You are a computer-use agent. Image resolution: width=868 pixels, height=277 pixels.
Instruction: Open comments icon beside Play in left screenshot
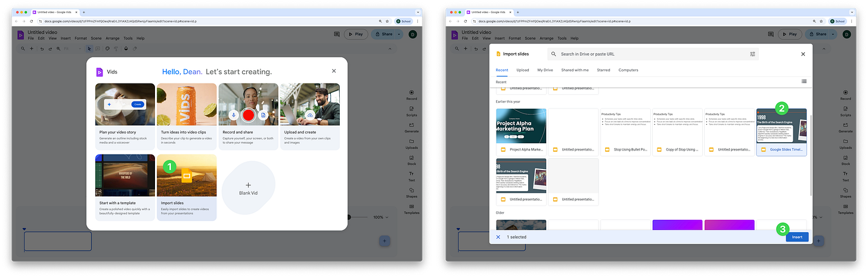click(337, 34)
